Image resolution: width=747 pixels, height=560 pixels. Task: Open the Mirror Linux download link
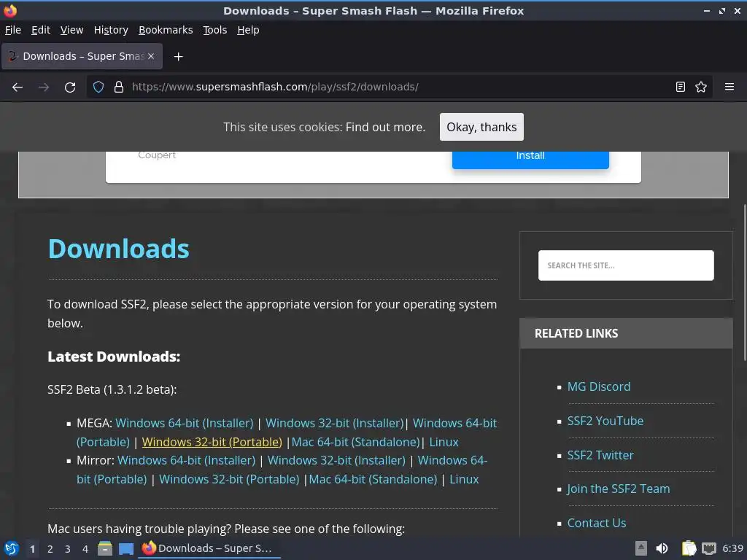[x=464, y=479]
